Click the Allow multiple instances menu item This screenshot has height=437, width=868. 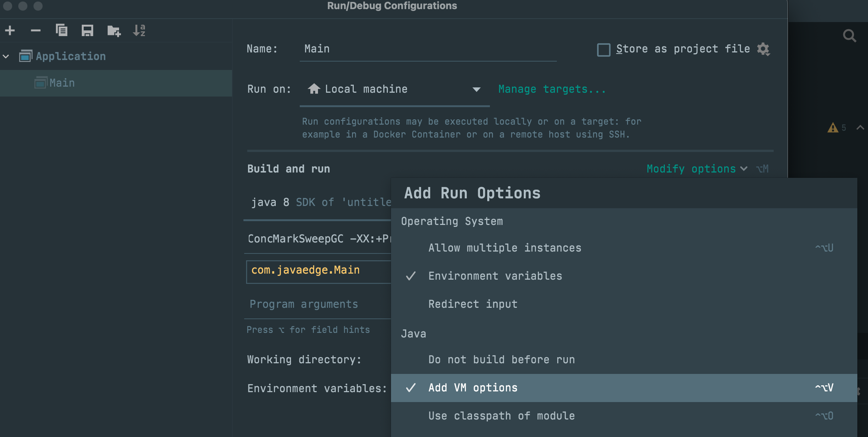(504, 248)
